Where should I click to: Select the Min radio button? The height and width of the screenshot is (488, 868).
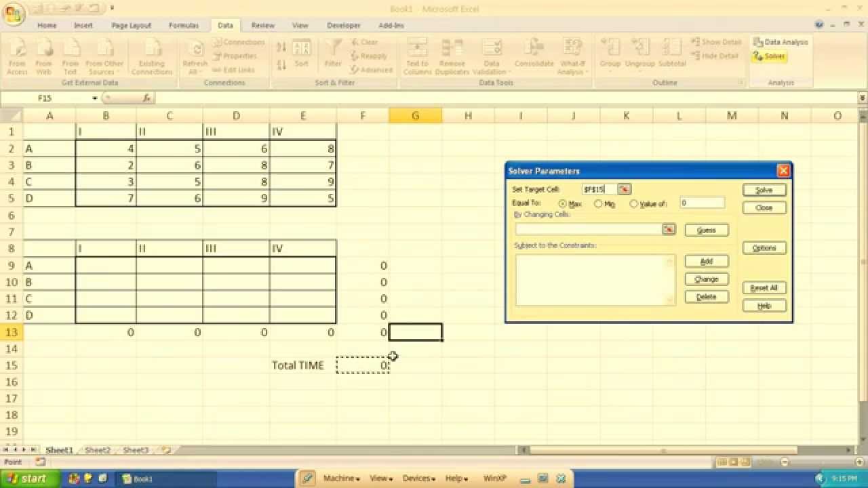[x=598, y=204]
